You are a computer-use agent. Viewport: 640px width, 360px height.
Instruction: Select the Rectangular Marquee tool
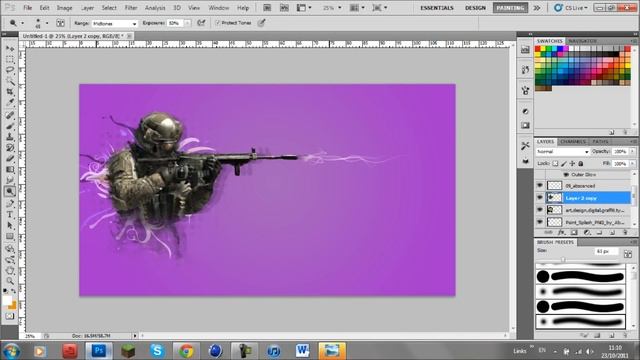(x=10, y=60)
